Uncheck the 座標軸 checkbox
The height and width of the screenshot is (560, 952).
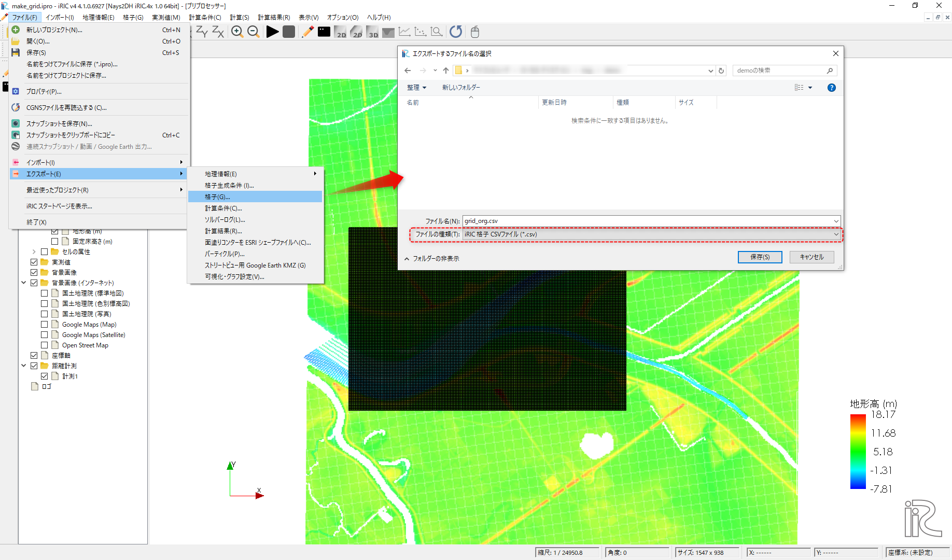[x=34, y=356]
